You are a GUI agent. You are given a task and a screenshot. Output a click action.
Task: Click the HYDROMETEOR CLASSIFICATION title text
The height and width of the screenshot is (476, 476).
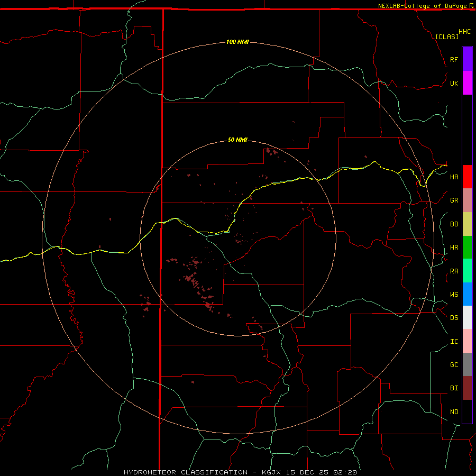coord(186,472)
